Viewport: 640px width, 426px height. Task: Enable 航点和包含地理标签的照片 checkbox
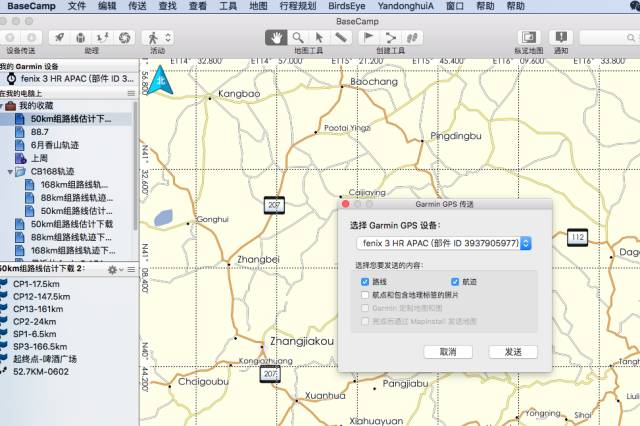click(365, 295)
